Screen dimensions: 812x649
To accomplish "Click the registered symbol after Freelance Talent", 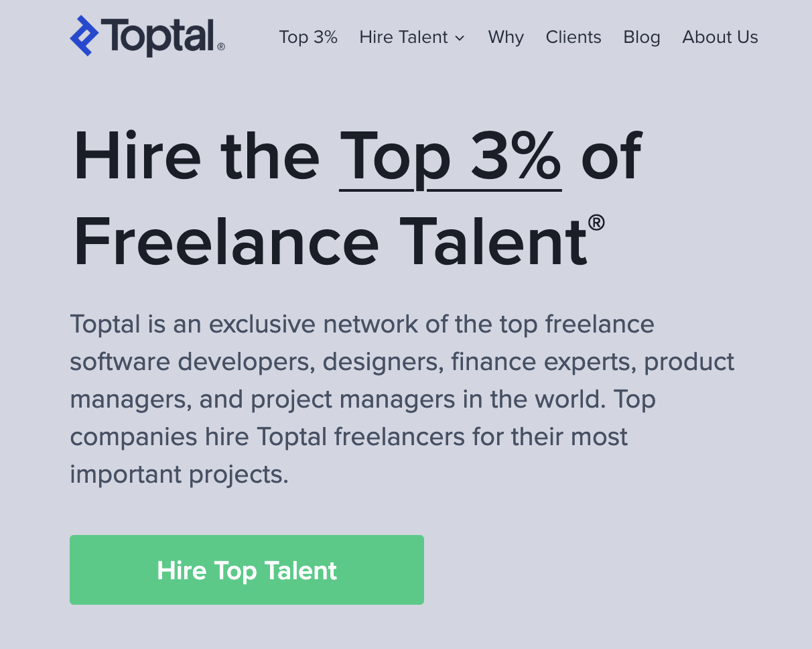I will [x=596, y=222].
